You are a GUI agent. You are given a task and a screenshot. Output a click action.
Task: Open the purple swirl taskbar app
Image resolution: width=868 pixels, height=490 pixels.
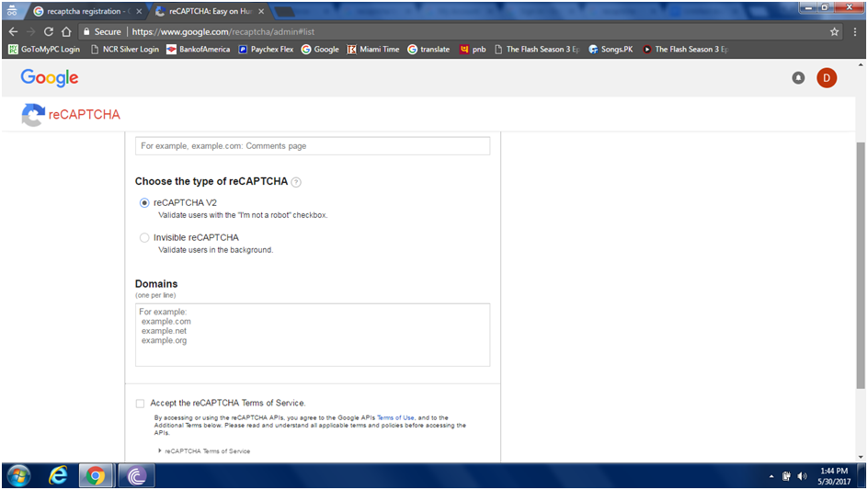pyautogui.click(x=136, y=476)
